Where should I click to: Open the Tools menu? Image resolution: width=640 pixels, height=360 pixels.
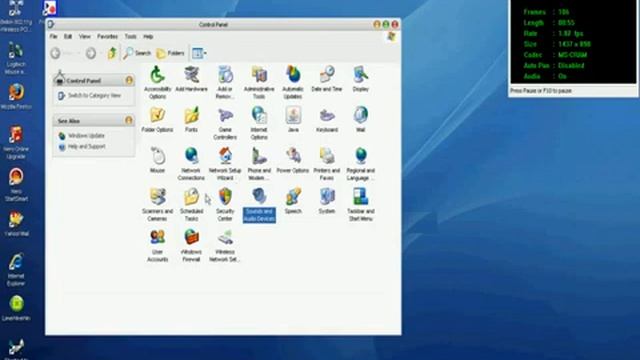[130, 36]
